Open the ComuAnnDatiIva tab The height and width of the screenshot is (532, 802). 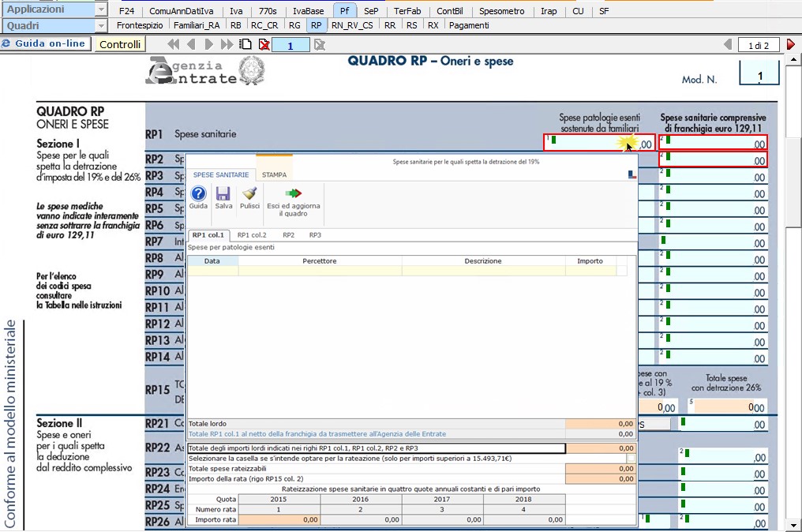tap(181, 11)
